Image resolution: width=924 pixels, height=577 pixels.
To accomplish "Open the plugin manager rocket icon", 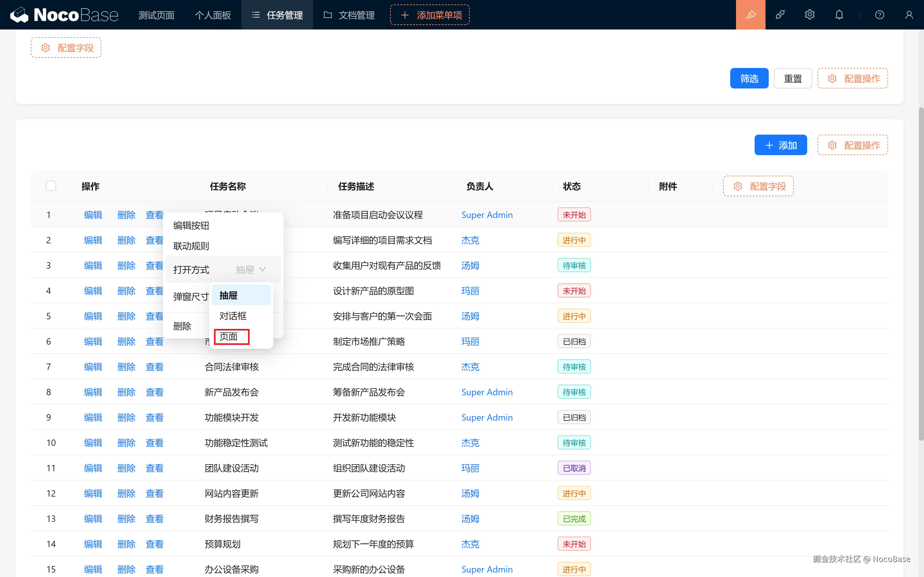I will tap(780, 15).
